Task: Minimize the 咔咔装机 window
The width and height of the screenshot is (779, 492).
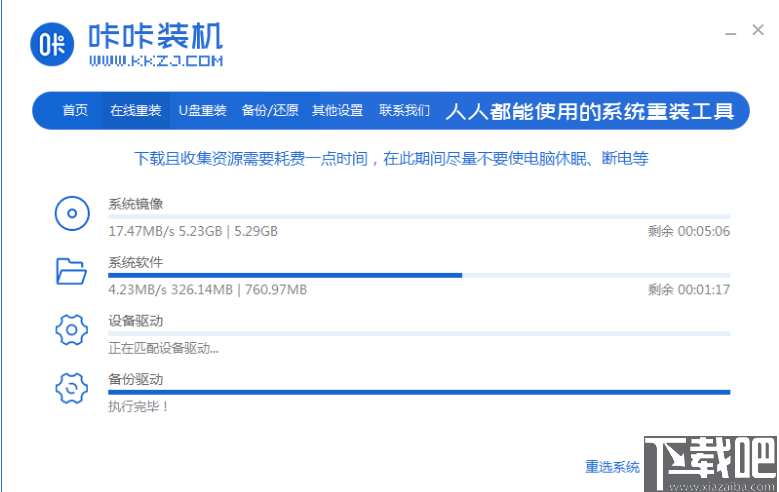Action: coord(732,32)
